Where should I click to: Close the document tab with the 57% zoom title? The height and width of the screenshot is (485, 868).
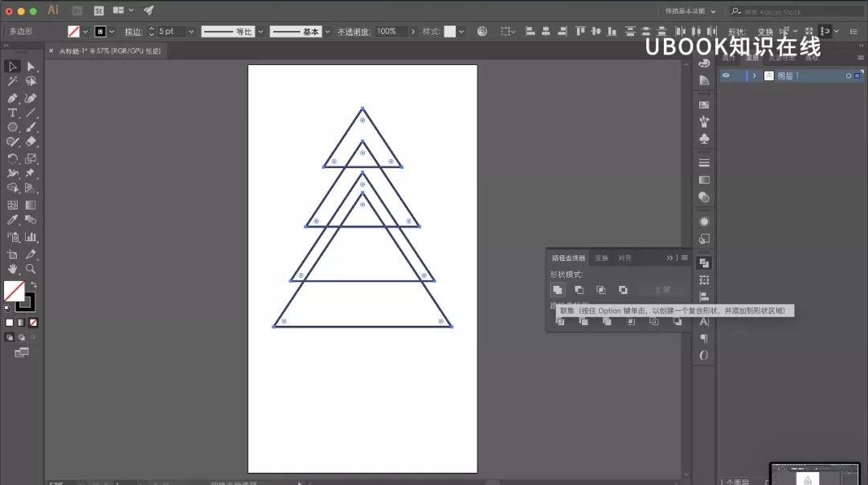point(51,51)
